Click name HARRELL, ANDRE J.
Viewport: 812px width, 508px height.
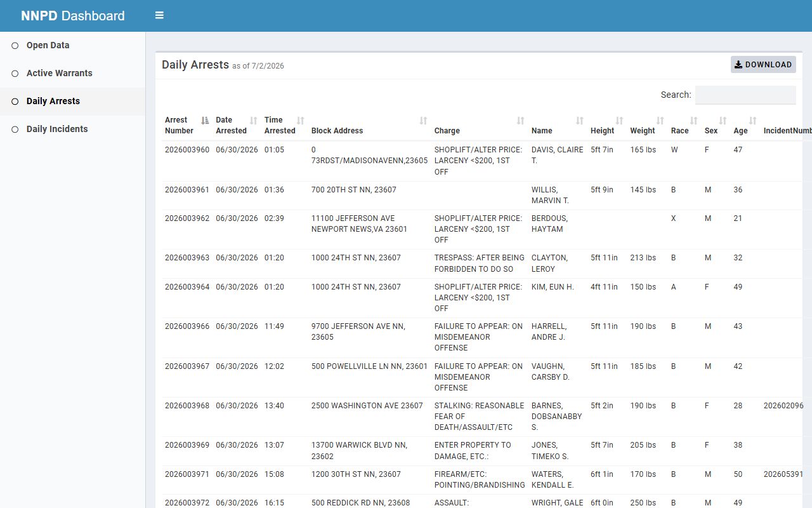pos(549,331)
